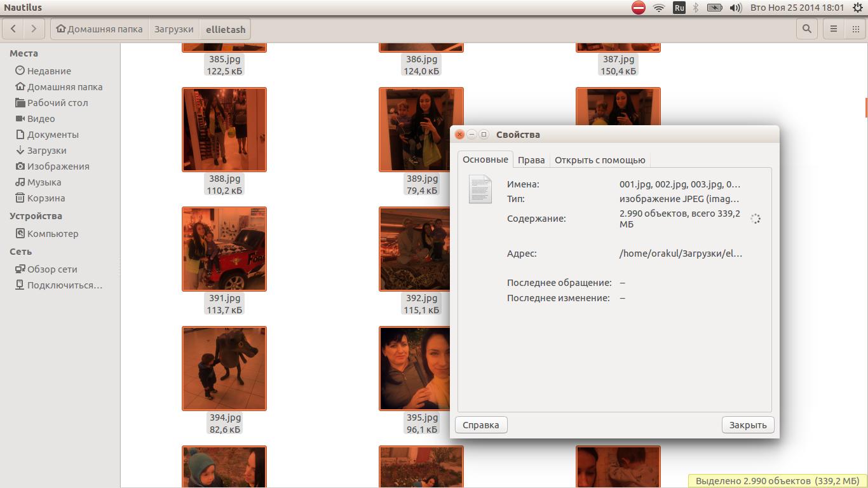
Task: Switch to grid view icon
Action: click(855, 29)
